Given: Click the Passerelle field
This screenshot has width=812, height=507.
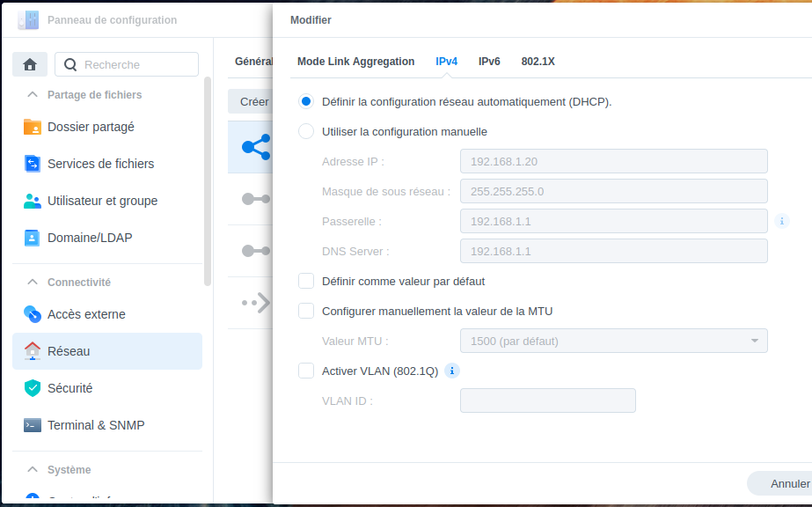Looking at the screenshot, I should (x=614, y=221).
